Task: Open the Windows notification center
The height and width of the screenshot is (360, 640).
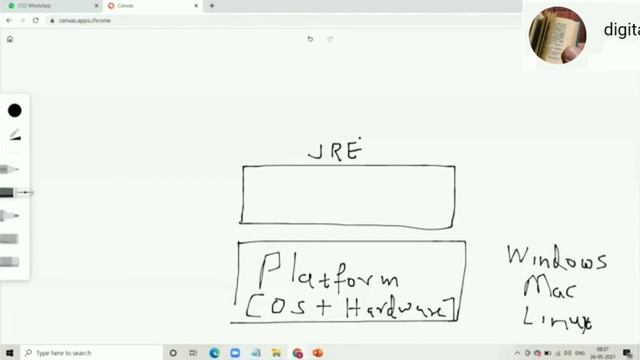Action: tap(627, 353)
